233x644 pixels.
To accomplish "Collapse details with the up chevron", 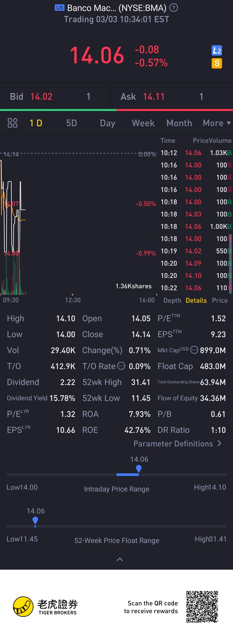I will click(120, 560).
